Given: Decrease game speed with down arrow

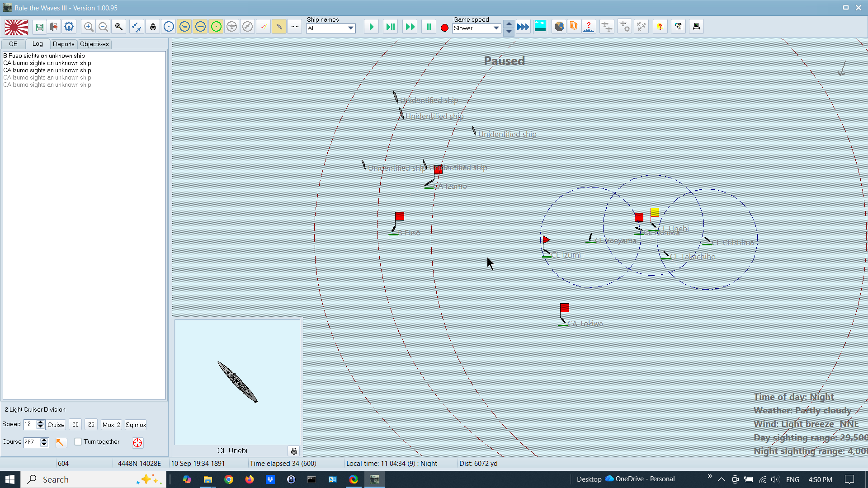Looking at the screenshot, I should (509, 31).
